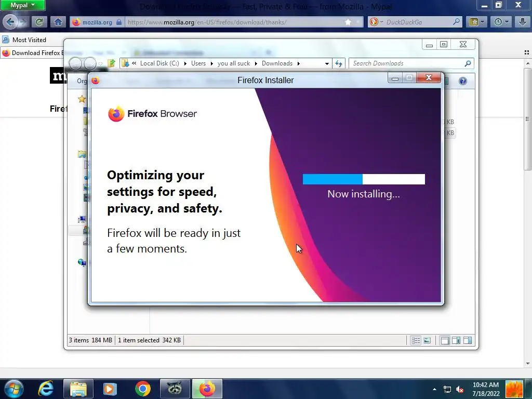
Task: Select 'you all suck' breadcrumb in Explorer
Action: tap(233, 63)
